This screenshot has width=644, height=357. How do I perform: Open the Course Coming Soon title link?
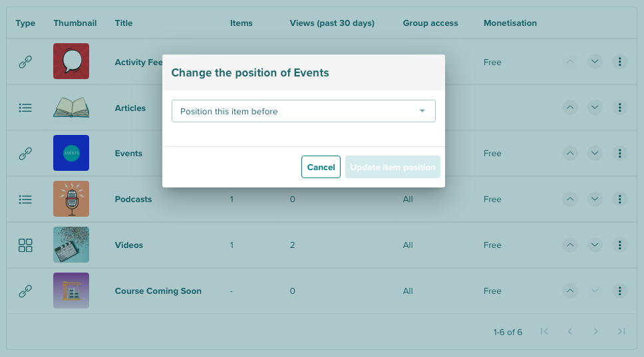click(x=158, y=291)
